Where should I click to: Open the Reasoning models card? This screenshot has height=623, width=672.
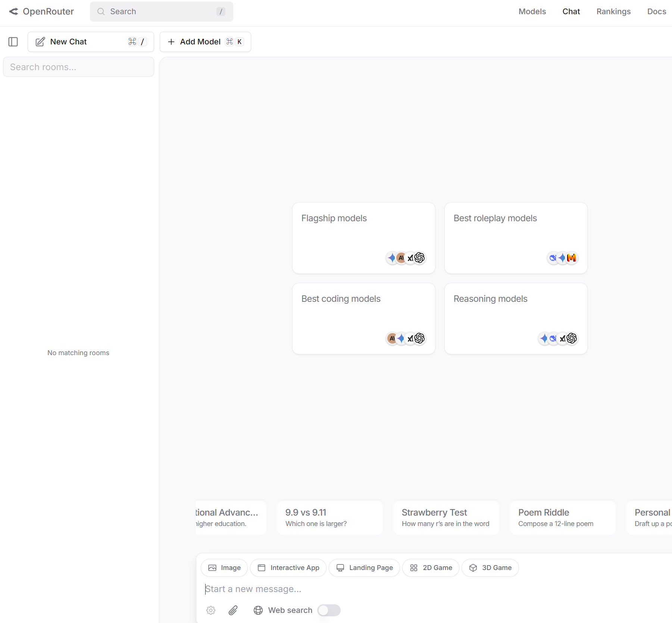tap(516, 319)
